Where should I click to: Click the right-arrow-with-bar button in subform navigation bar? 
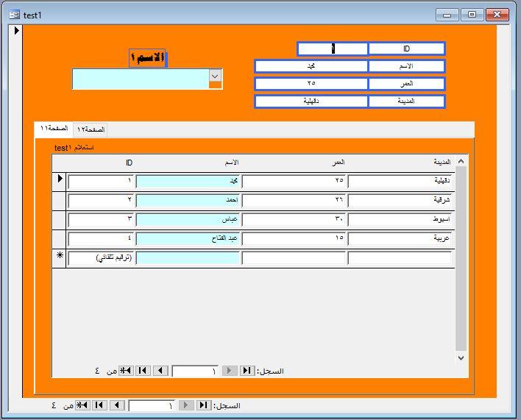(x=247, y=371)
